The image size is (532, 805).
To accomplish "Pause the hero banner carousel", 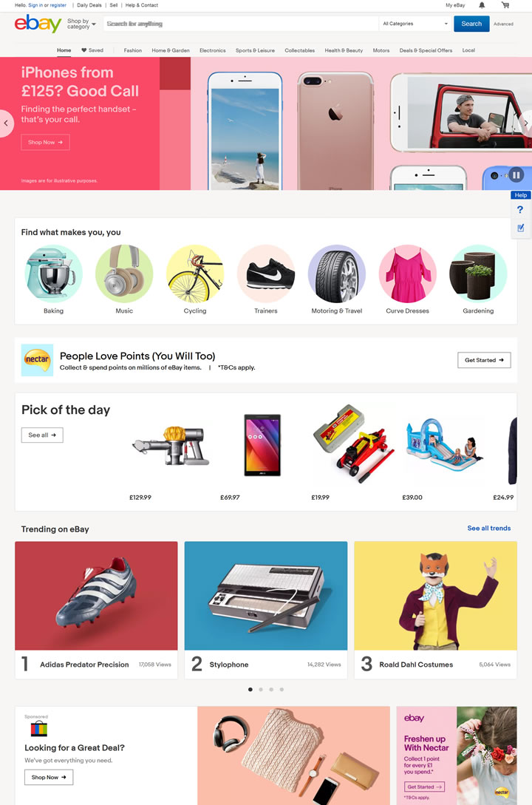I will tap(516, 175).
